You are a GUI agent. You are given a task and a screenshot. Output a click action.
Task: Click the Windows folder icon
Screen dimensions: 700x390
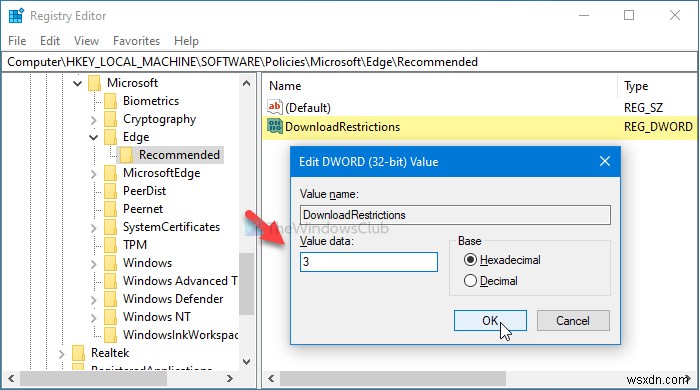click(x=111, y=263)
